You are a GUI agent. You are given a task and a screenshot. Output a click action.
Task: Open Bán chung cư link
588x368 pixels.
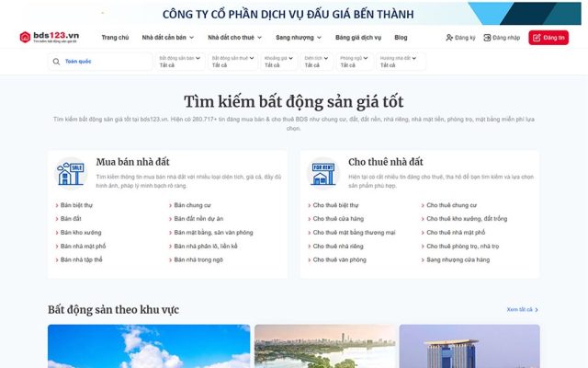pos(192,205)
